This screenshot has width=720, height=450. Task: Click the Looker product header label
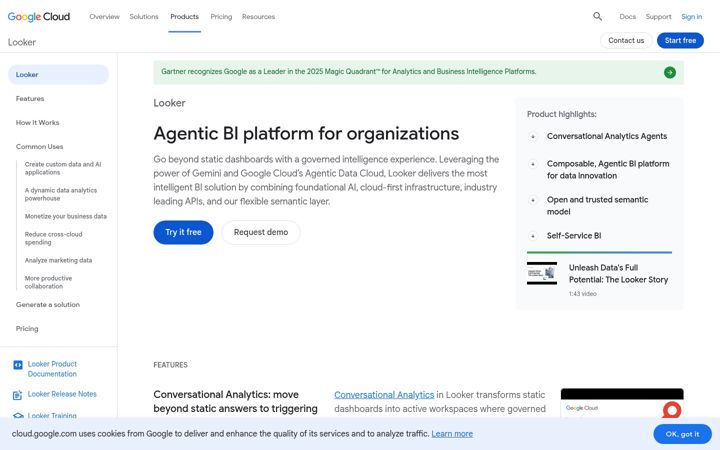click(22, 42)
